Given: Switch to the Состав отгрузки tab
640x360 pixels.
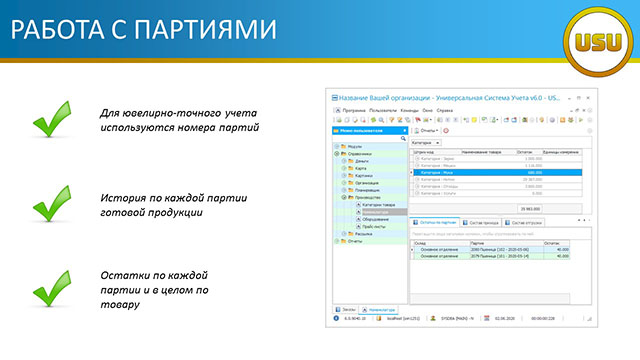Looking at the screenshot, I should [x=523, y=223].
